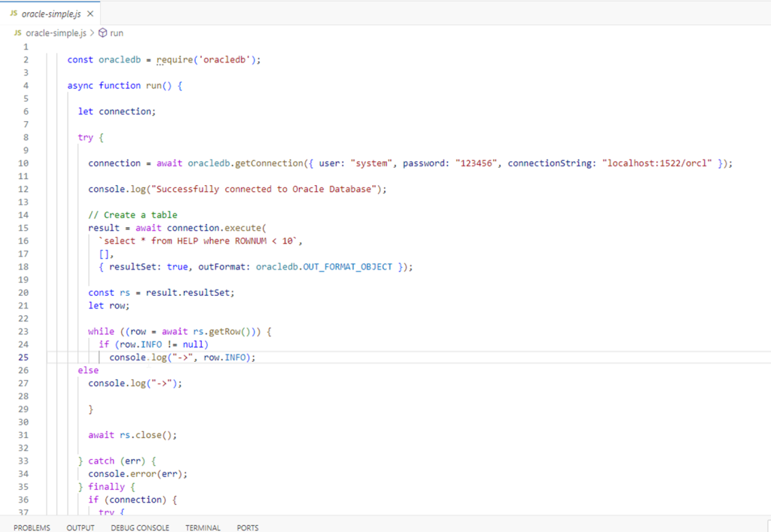
Task: Open the PROBLEMS panel tab
Action: coord(32,527)
